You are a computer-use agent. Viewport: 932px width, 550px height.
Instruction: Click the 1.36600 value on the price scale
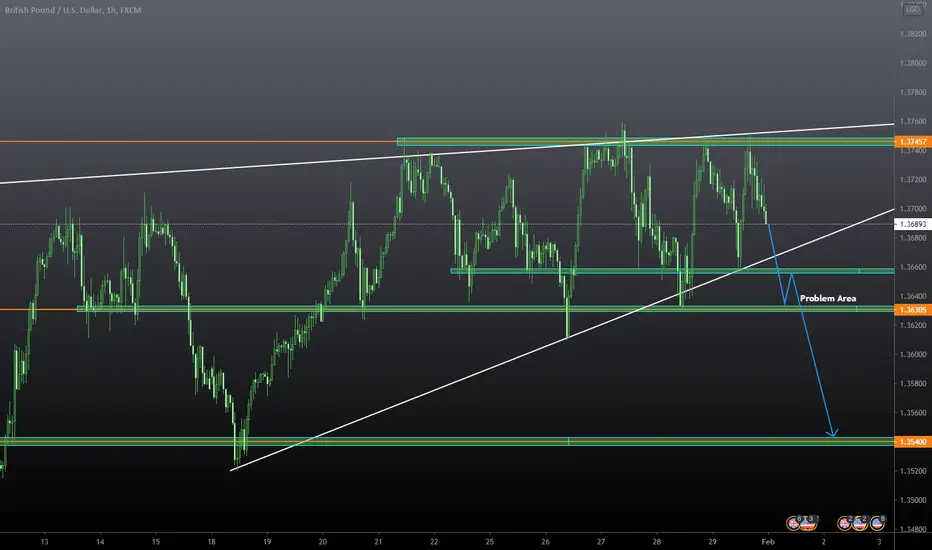[x=913, y=267]
